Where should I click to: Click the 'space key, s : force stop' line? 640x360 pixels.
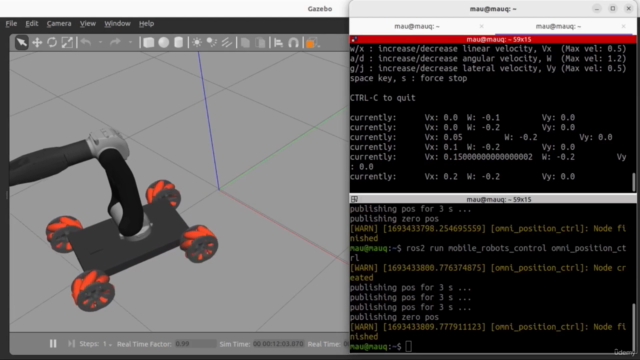(x=408, y=78)
